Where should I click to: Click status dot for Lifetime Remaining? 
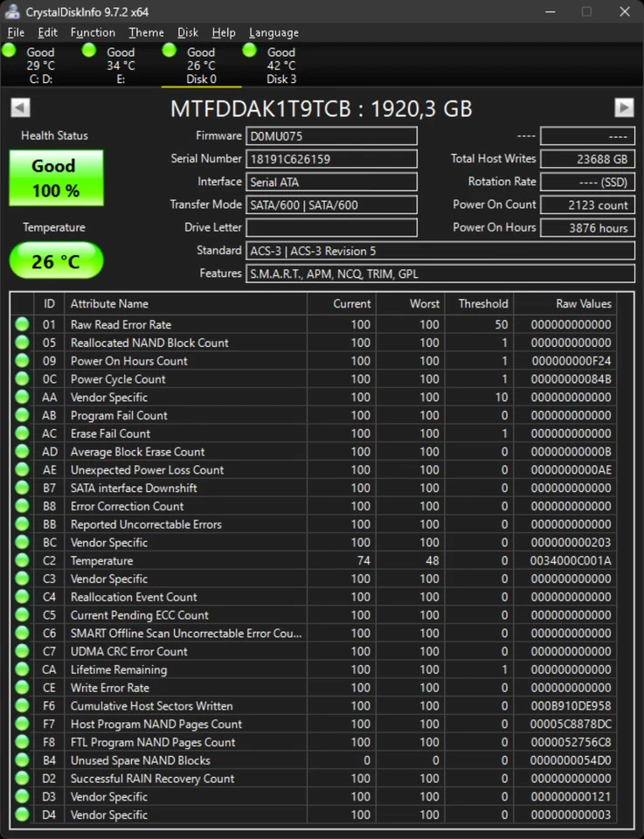click(x=22, y=669)
